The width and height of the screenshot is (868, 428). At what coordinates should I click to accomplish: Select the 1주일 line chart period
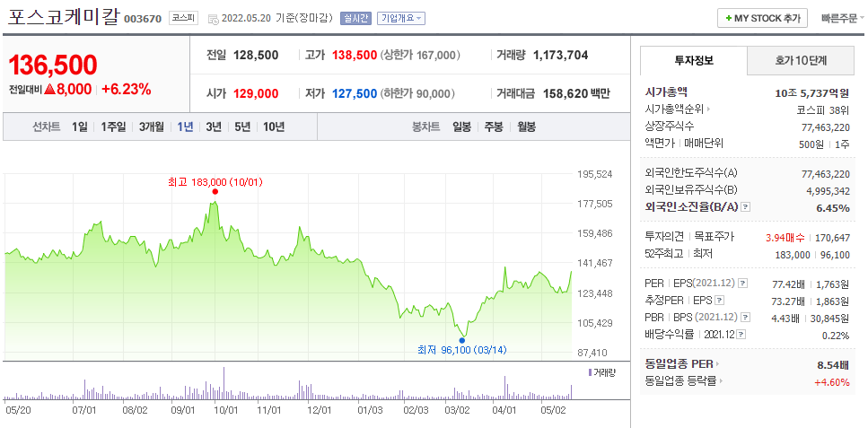coord(113,127)
